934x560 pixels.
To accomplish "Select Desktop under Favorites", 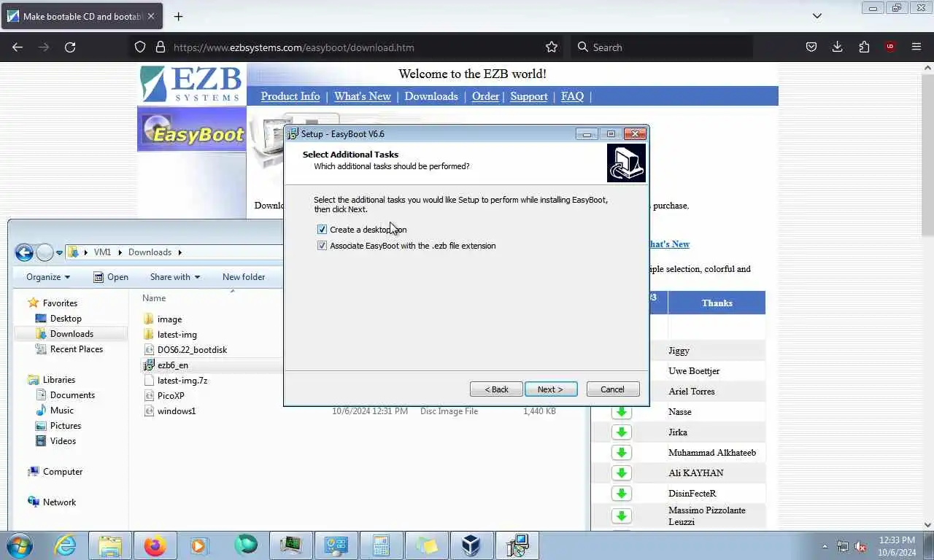I will (x=66, y=319).
